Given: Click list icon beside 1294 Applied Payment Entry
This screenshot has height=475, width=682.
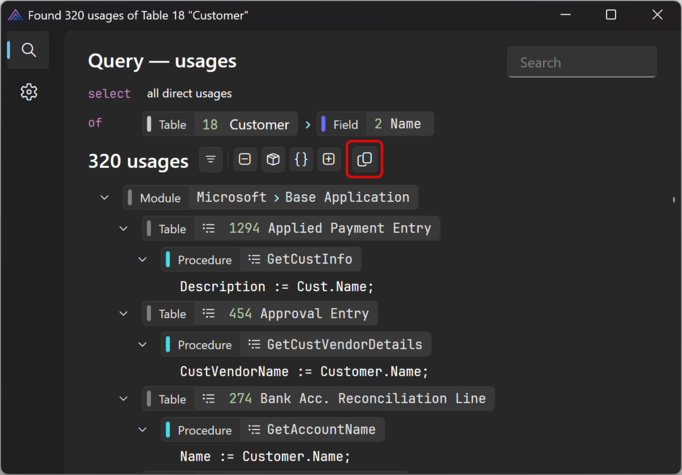Looking at the screenshot, I should point(209,229).
